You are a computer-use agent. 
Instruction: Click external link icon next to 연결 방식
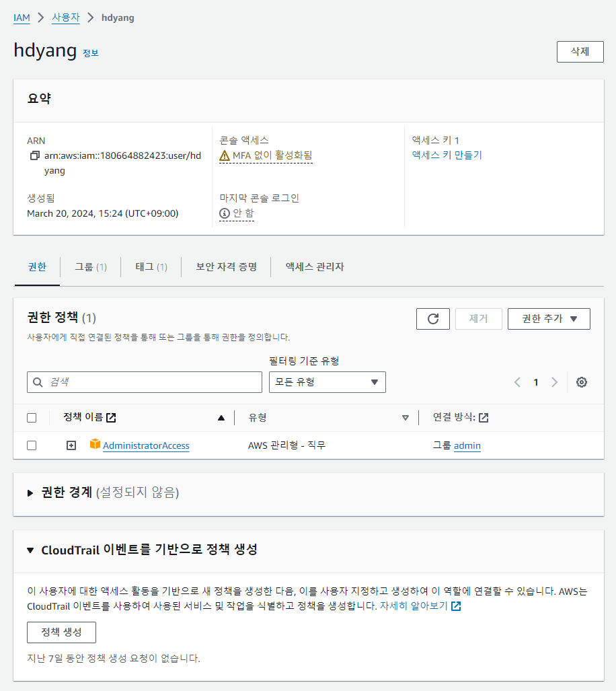tap(484, 417)
